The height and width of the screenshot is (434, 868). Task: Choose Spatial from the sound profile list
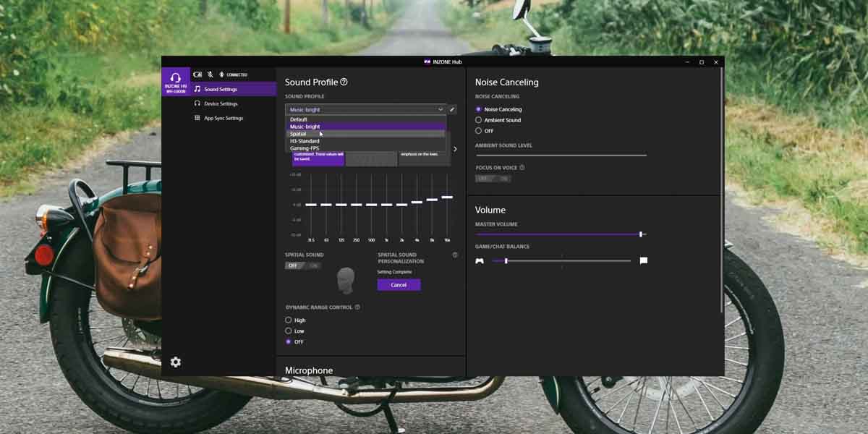298,134
